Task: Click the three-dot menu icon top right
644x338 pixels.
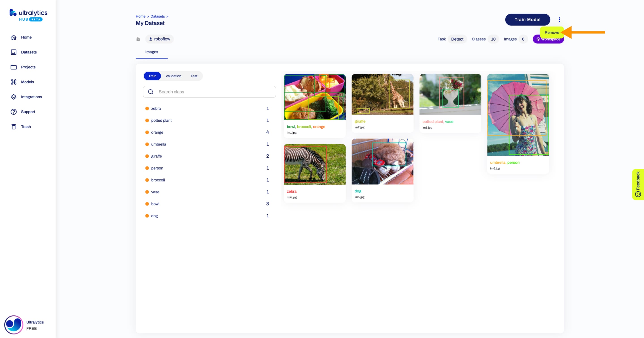Action: click(560, 20)
